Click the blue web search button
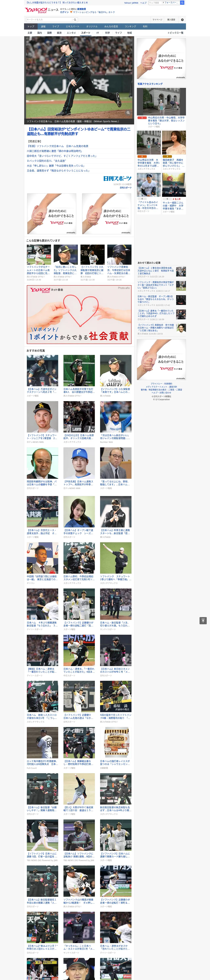Screen dimensions: 210x980 tap(182, 3)
